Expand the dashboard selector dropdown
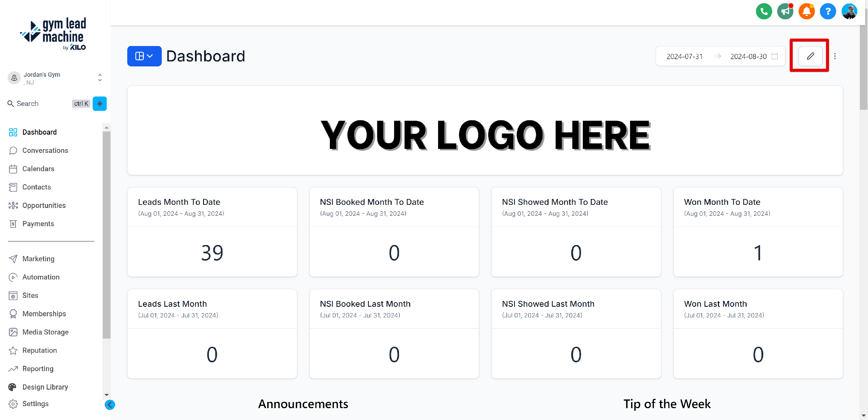 click(x=144, y=56)
